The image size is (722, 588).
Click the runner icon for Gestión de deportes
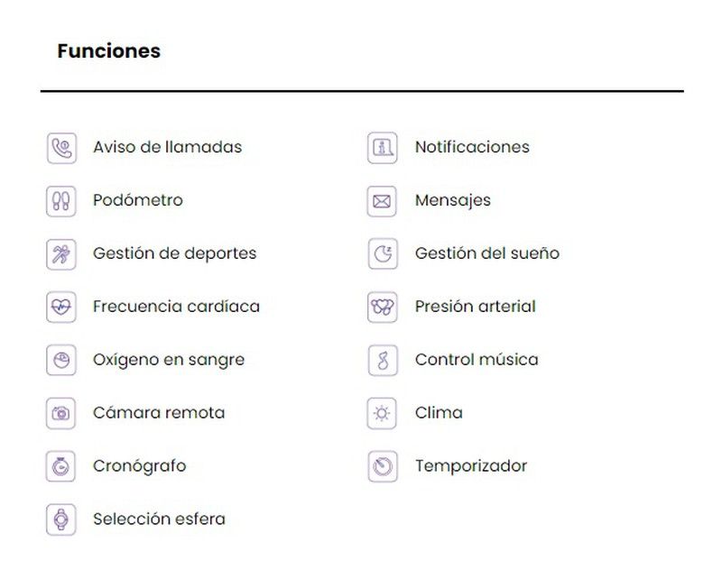pyautogui.click(x=60, y=254)
